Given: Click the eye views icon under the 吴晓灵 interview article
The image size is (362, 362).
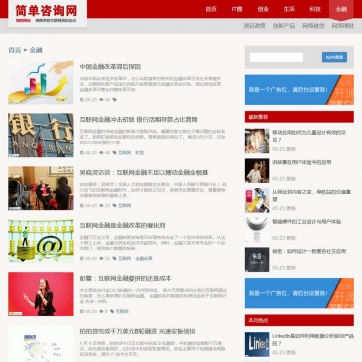Looking at the screenshot, I should [101, 206].
